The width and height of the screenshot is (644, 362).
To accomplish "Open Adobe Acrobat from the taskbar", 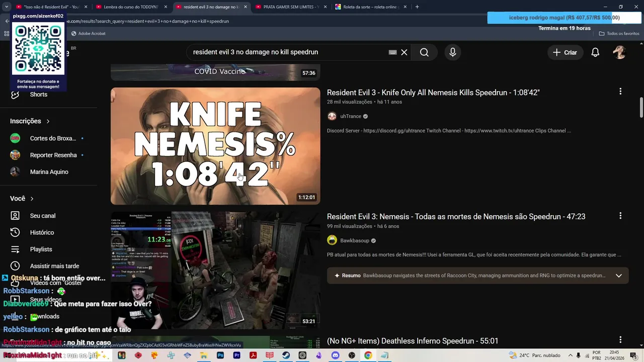I will click(253, 355).
